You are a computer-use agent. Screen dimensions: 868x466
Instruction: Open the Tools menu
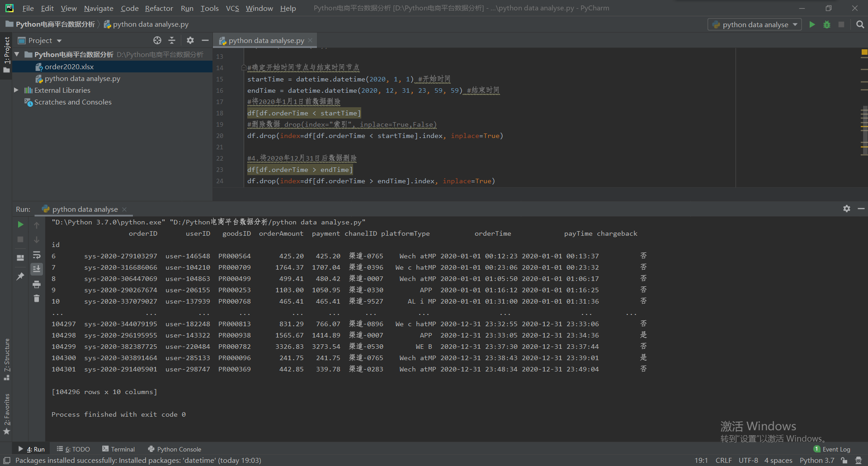(x=209, y=8)
